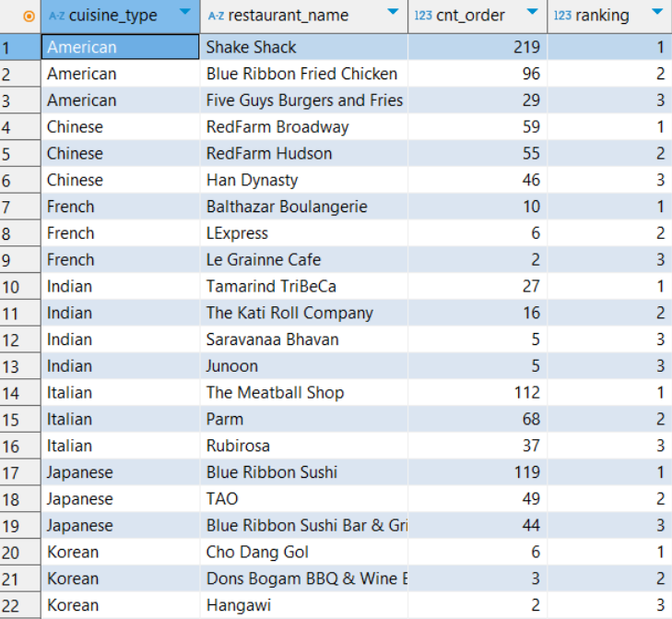This screenshot has height=619, width=672.
Task: Click the A-Z type icon of restaurant_name column
Action: pos(216,17)
